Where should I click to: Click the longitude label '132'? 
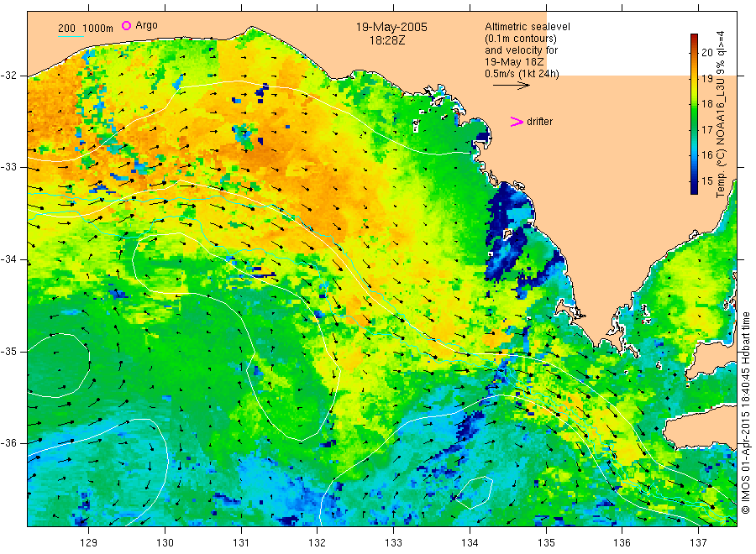tap(318, 543)
